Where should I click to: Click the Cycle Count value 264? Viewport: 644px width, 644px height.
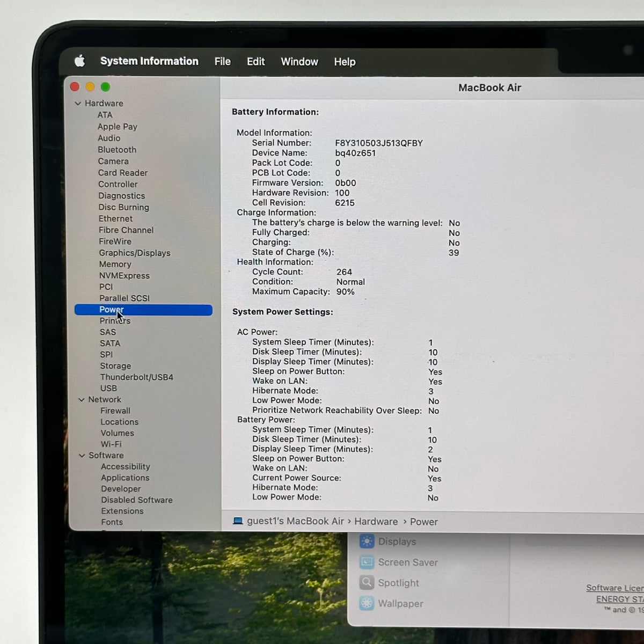[x=344, y=272]
